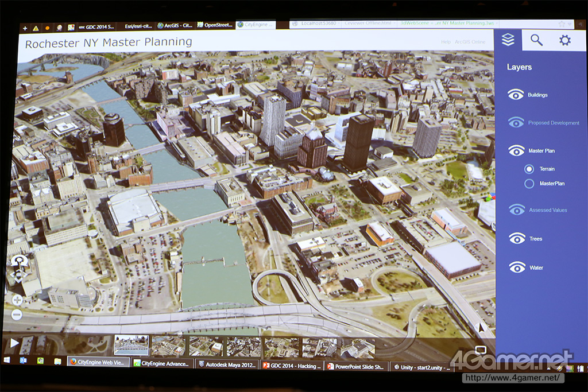This screenshot has width=588, height=392.
Task: Open the ArcGIS Online link
Action: (x=470, y=42)
